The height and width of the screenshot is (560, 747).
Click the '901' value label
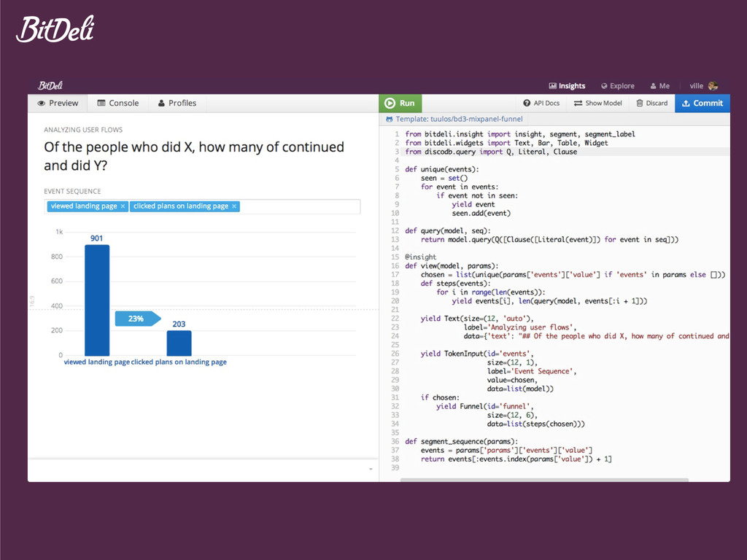point(97,238)
